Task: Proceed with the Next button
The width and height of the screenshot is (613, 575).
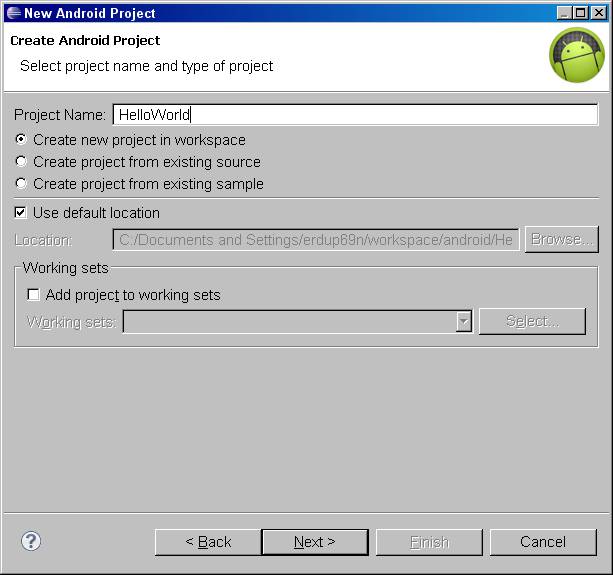Action: click(x=315, y=542)
